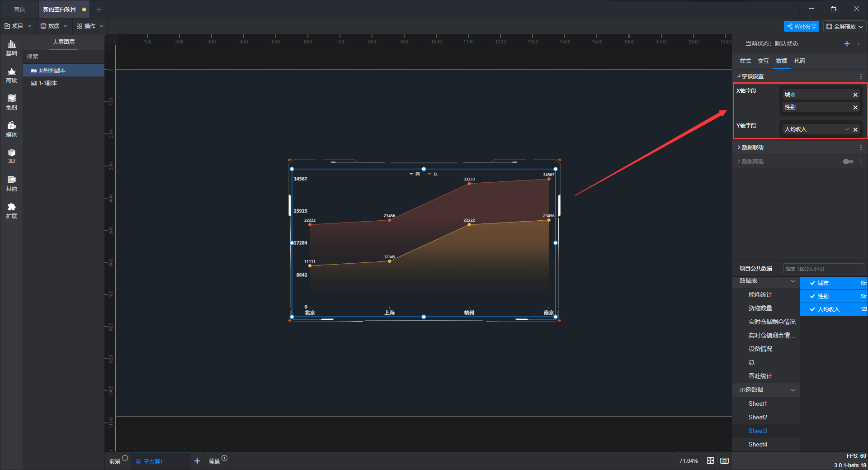
Task: Click the 项目公共数据 search field
Action: pyautogui.click(x=823, y=269)
